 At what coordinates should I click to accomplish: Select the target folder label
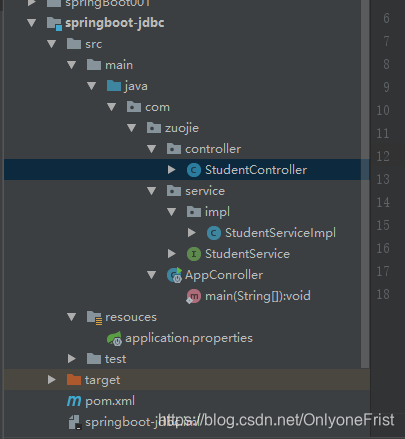[102, 380]
